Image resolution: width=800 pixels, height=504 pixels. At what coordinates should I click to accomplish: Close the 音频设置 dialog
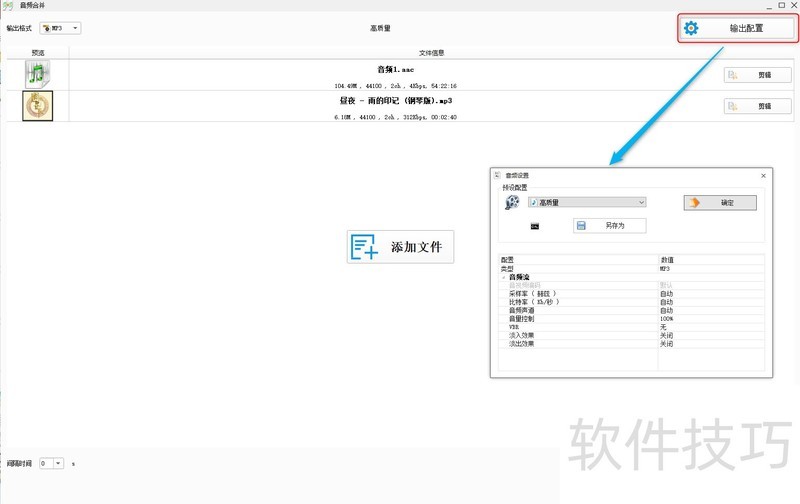(x=763, y=175)
